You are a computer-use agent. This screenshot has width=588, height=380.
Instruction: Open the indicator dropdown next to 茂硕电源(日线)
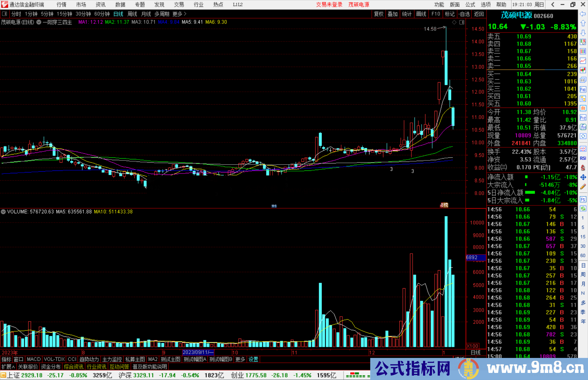(x=39, y=22)
